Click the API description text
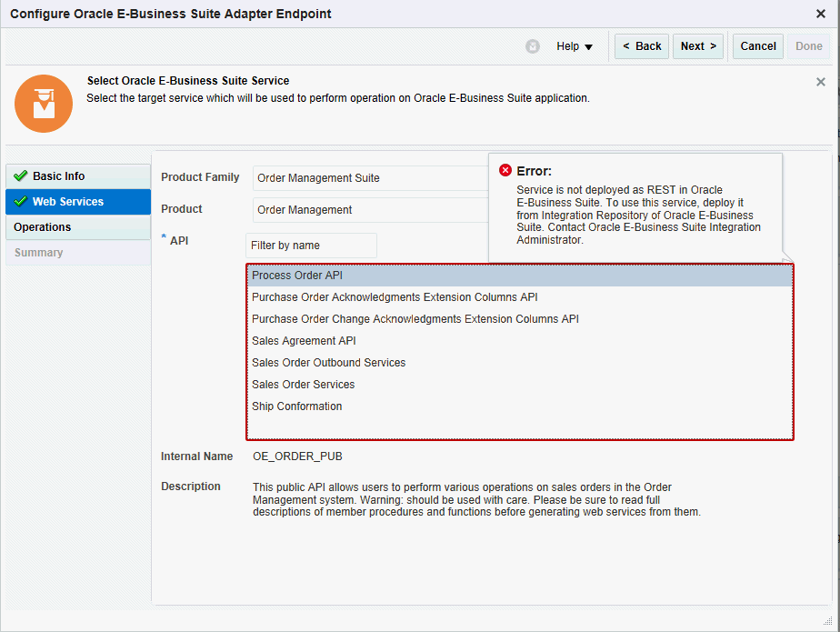Image resolution: width=840 pixels, height=632 pixels. [x=476, y=499]
